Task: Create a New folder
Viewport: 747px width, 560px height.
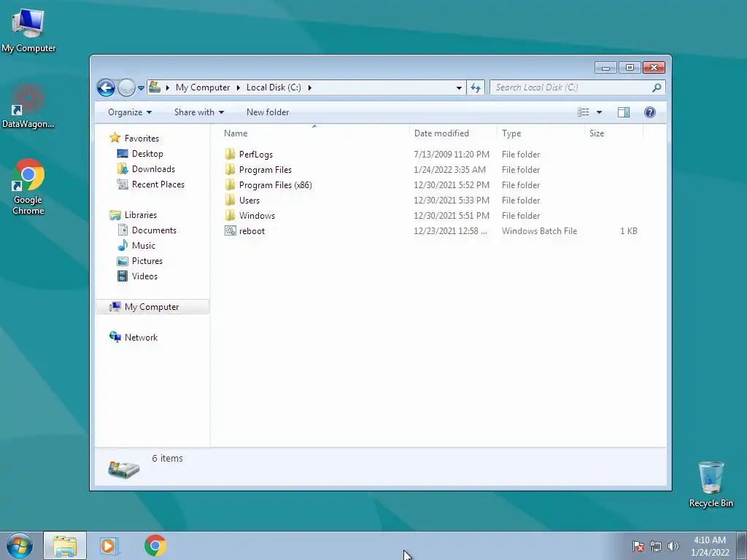Action: point(268,112)
